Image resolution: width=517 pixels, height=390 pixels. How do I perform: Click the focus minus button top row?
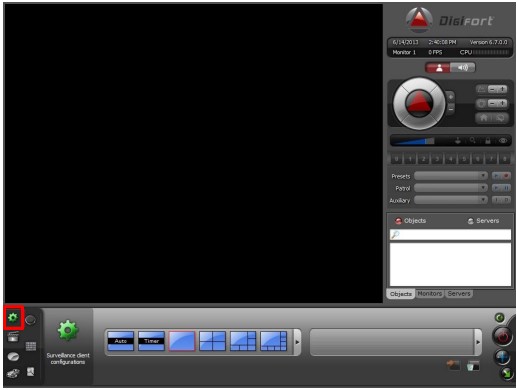(492, 89)
